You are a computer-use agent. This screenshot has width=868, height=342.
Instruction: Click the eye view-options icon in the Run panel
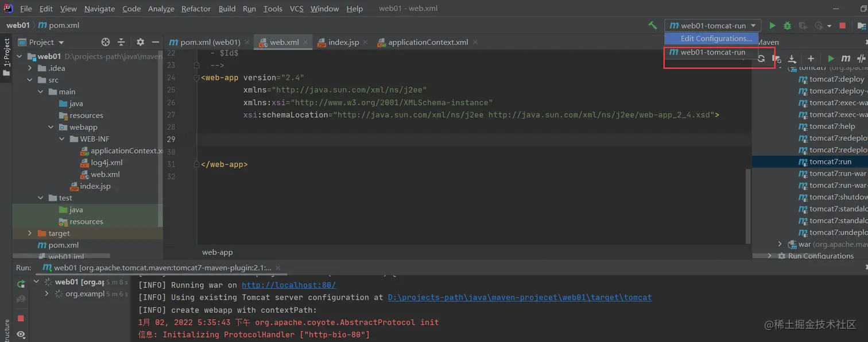(21, 335)
